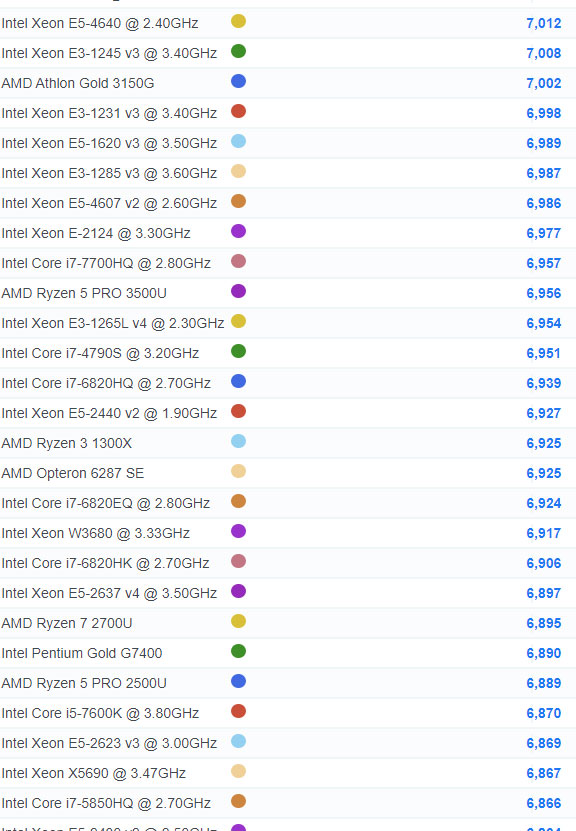Click yellow dot beside Ryzen 7 2700U
The image size is (576, 831).
coord(238,621)
